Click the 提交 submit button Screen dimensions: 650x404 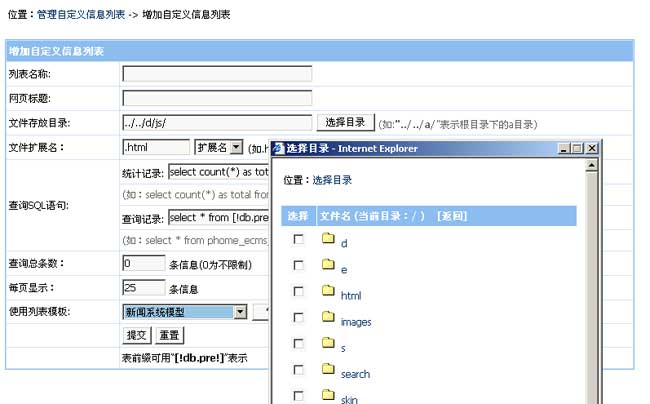pos(137,335)
